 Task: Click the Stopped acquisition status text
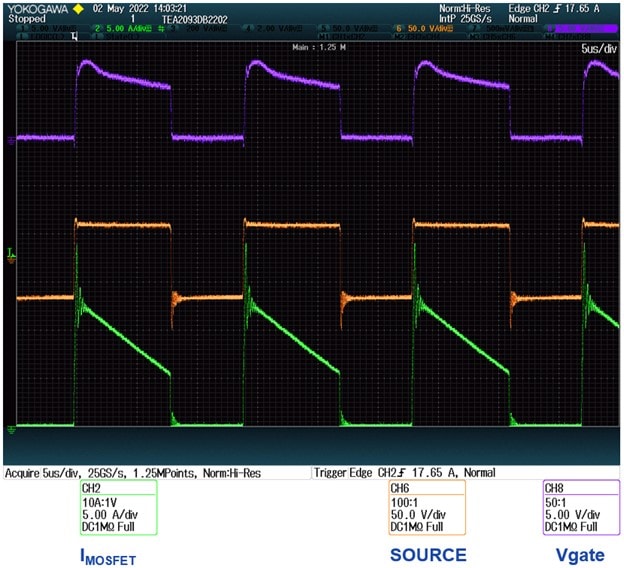pyautogui.click(x=27, y=18)
